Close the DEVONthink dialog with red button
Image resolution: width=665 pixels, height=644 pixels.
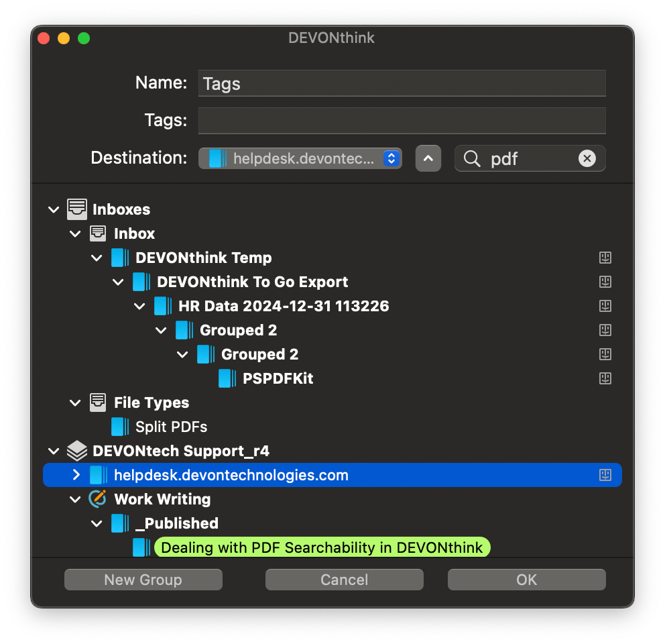pos(44,38)
